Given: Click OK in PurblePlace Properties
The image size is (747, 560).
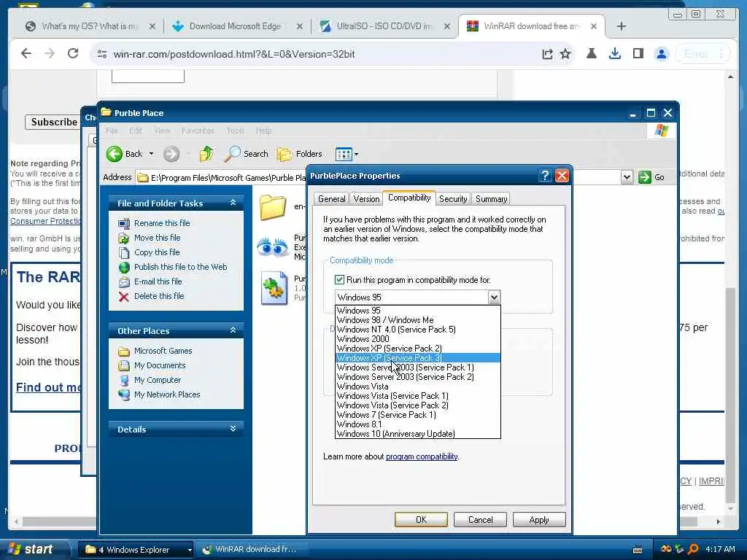Looking at the screenshot, I should tap(421, 519).
